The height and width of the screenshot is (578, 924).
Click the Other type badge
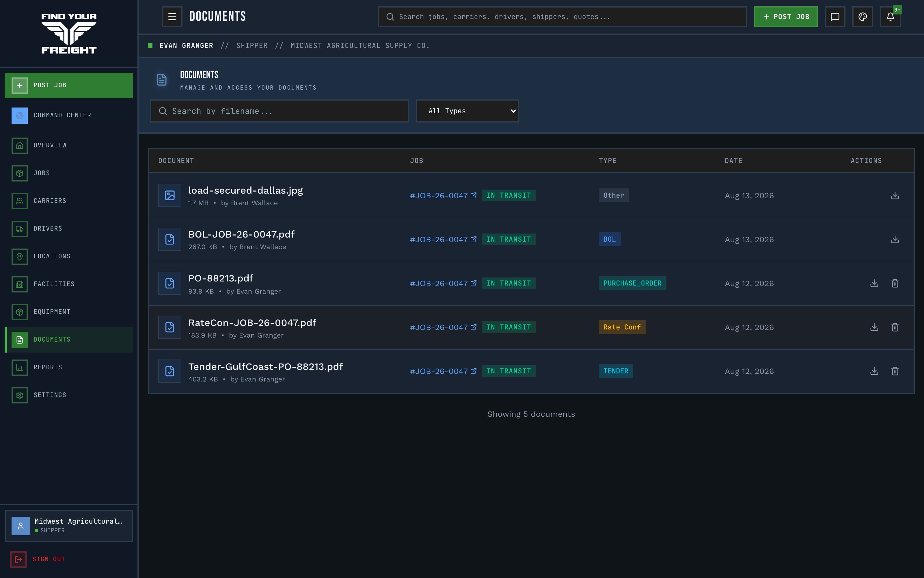click(x=614, y=195)
